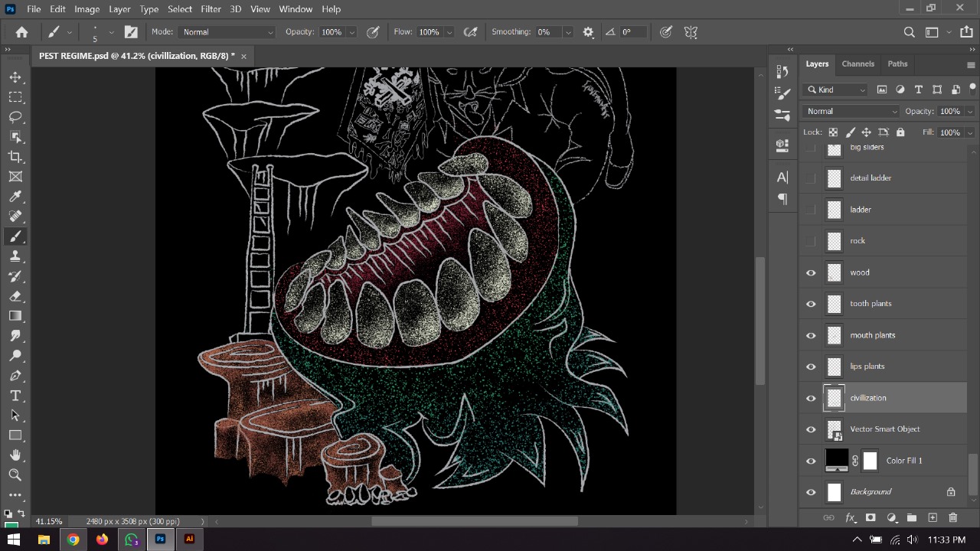Open the Window menu
This screenshot has height=551, width=980.
pos(296,9)
